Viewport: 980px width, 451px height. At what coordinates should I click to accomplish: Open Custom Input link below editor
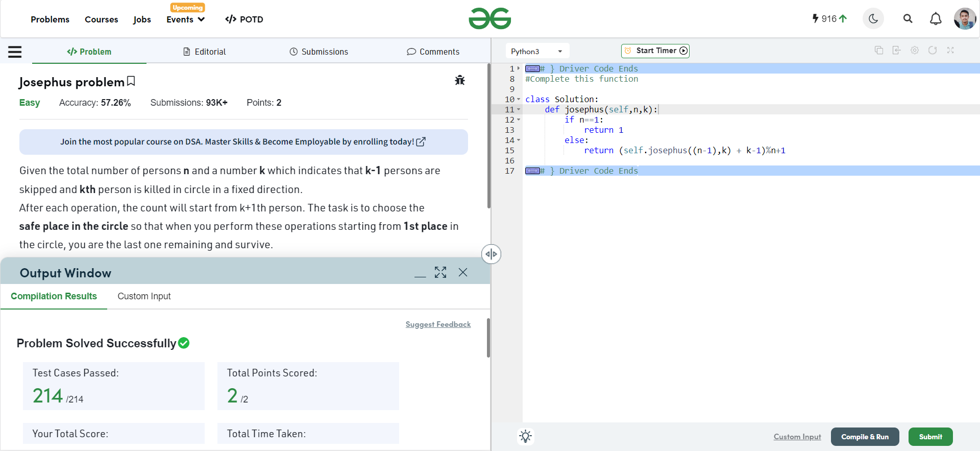[797, 437]
